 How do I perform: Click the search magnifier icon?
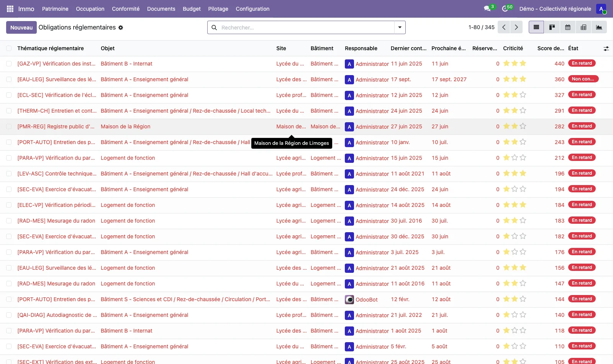pos(214,28)
